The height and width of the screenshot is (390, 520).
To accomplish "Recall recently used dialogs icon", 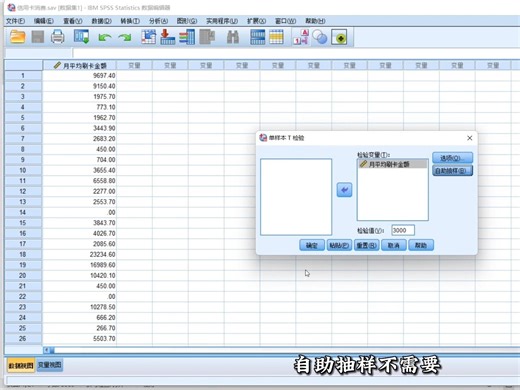I will click(81, 37).
